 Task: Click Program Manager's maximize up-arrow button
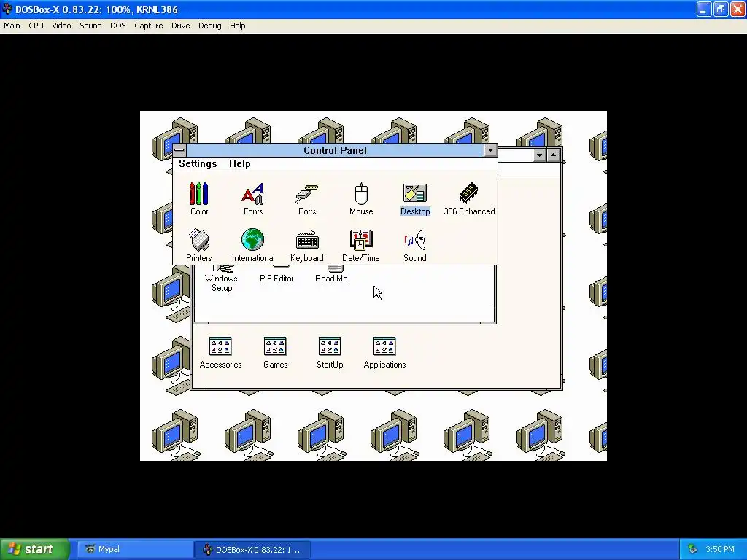click(553, 155)
